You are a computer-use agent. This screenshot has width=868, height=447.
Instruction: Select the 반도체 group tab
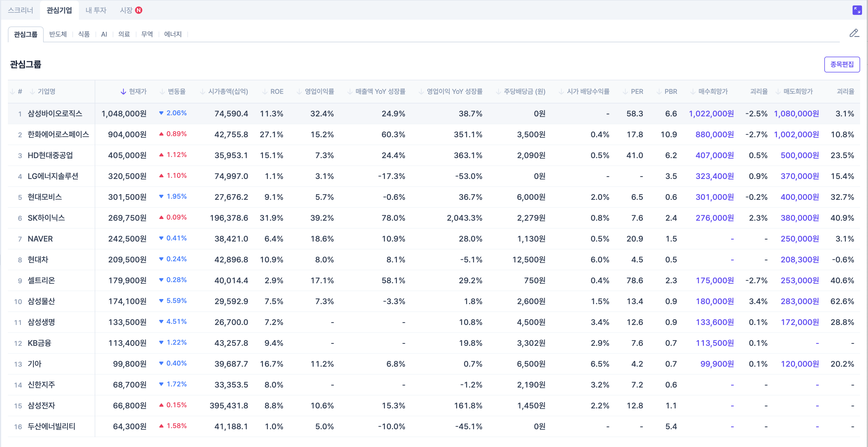[58, 34]
